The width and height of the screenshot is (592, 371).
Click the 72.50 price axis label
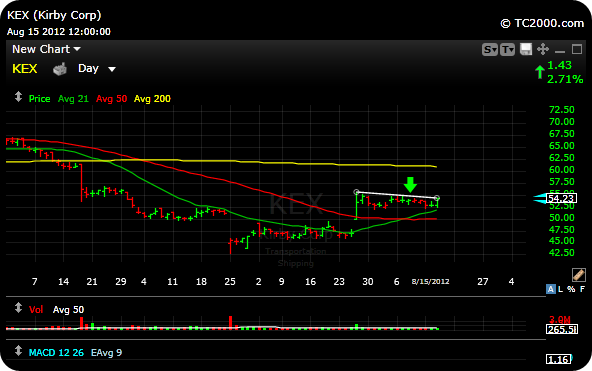click(561, 110)
